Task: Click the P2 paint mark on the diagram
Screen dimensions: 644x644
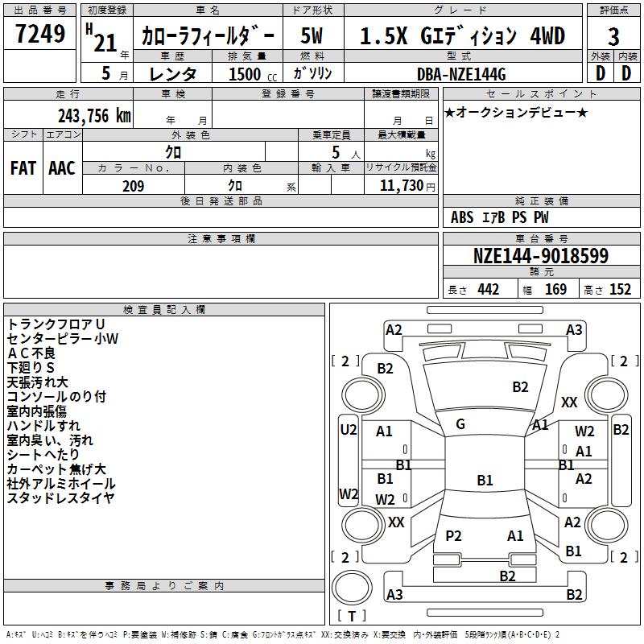Action: (453, 535)
